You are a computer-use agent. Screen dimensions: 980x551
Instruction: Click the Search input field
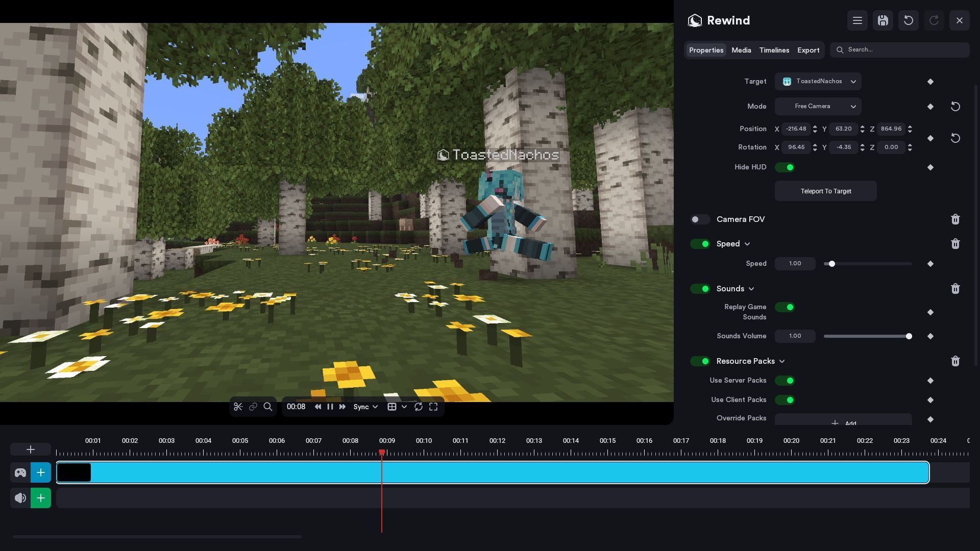[x=900, y=50]
